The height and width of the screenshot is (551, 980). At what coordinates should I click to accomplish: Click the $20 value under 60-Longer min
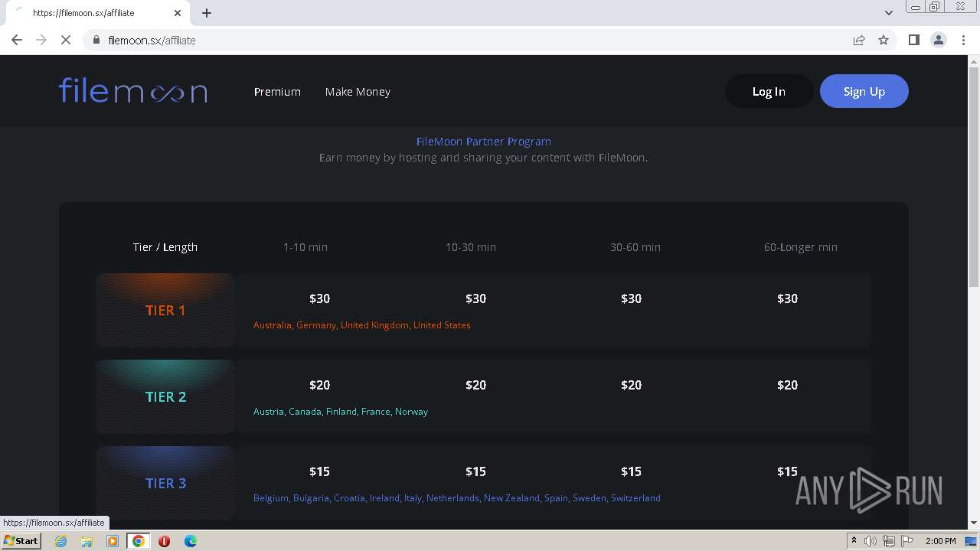click(x=787, y=385)
